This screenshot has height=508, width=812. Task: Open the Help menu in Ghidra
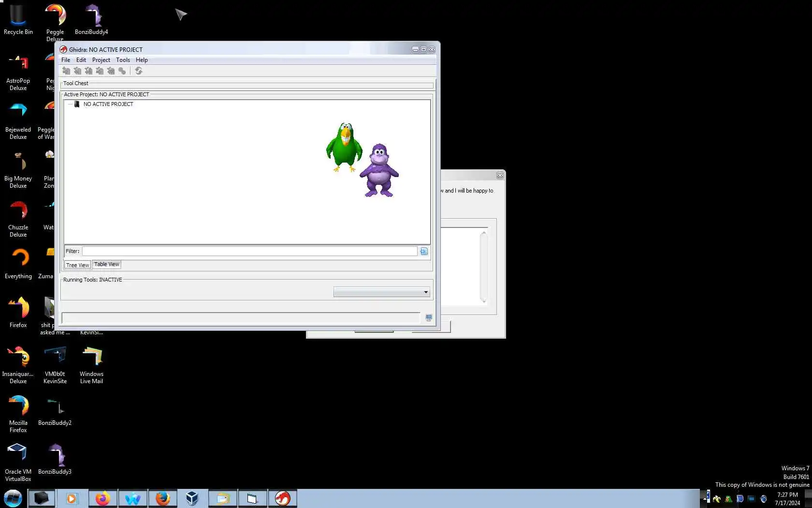coord(142,60)
